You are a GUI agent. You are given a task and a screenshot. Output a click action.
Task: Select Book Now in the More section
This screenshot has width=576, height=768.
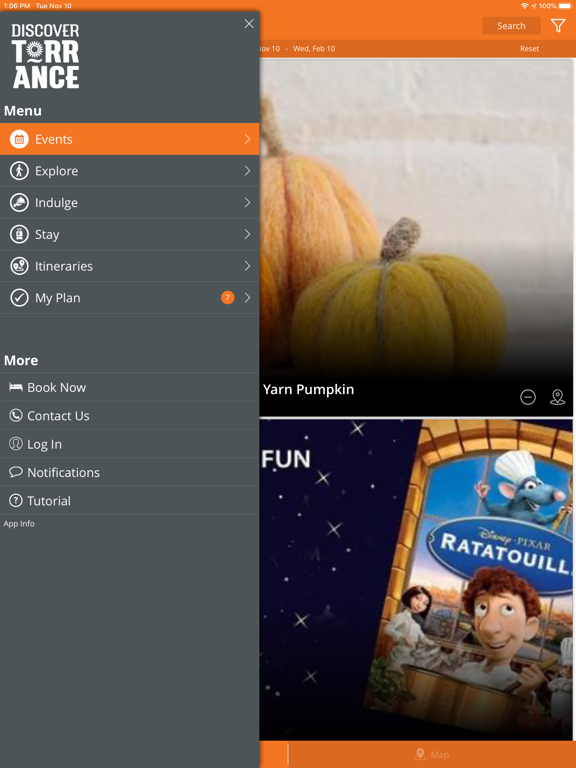click(x=129, y=387)
